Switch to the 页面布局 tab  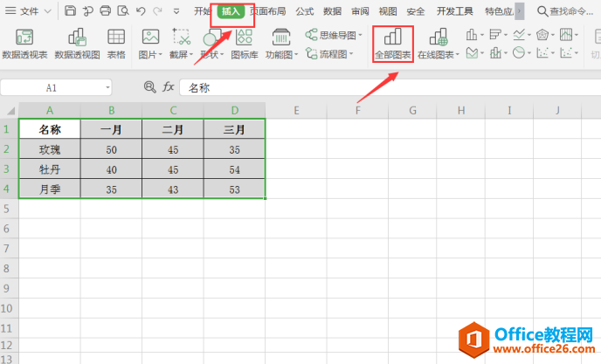point(268,11)
